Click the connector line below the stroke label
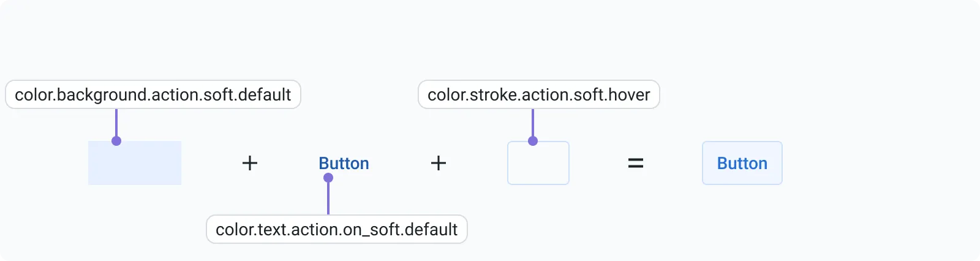The image size is (980, 261). click(x=533, y=123)
